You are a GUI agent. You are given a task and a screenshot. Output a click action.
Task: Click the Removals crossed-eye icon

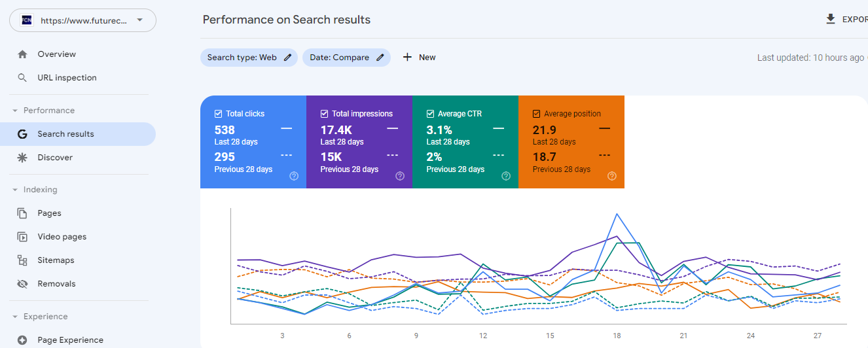tap(22, 284)
